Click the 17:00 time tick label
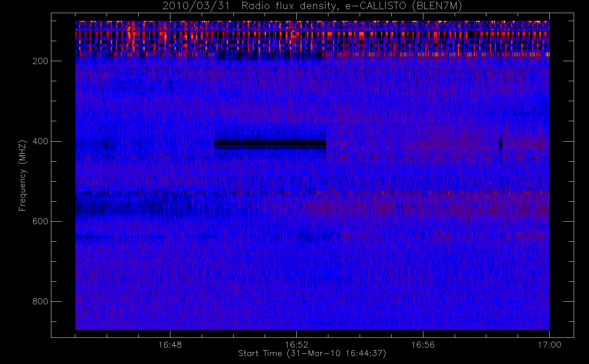The width and height of the screenshot is (589, 364). 549,345
